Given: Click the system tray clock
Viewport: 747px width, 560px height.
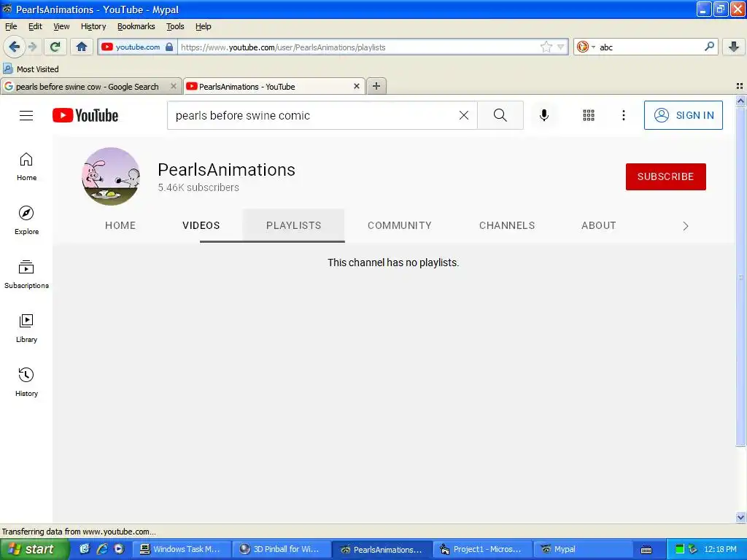Looking at the screenshot, I should point(720,549).
